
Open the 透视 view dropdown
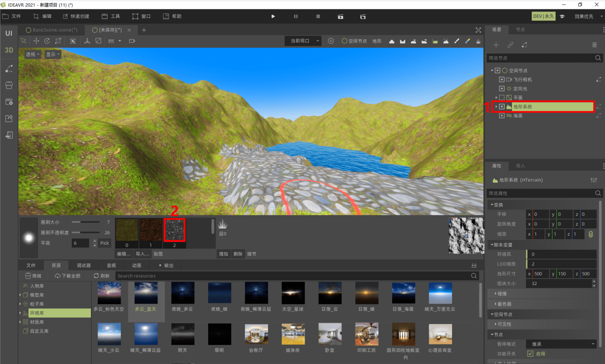(x=33, y=54)
